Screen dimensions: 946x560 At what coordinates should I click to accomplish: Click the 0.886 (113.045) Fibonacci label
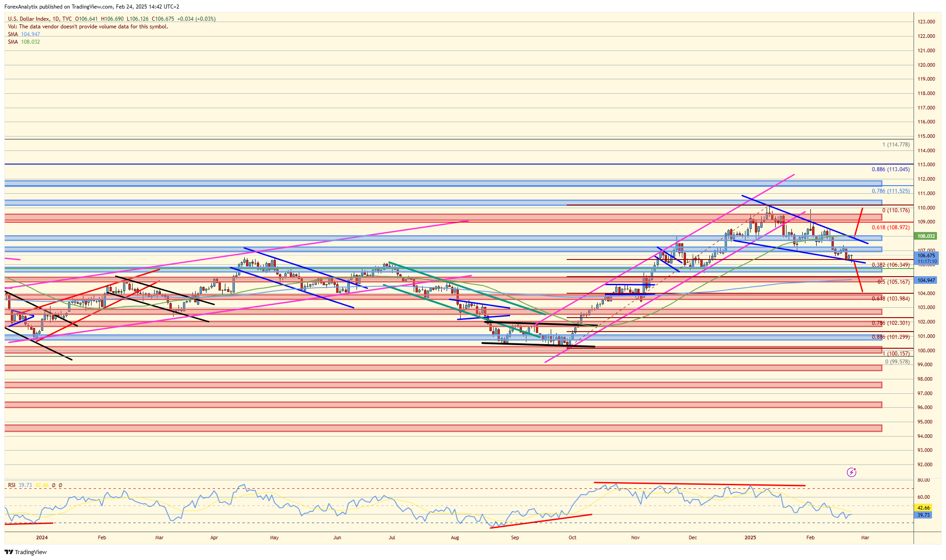(x=891, y=169)
